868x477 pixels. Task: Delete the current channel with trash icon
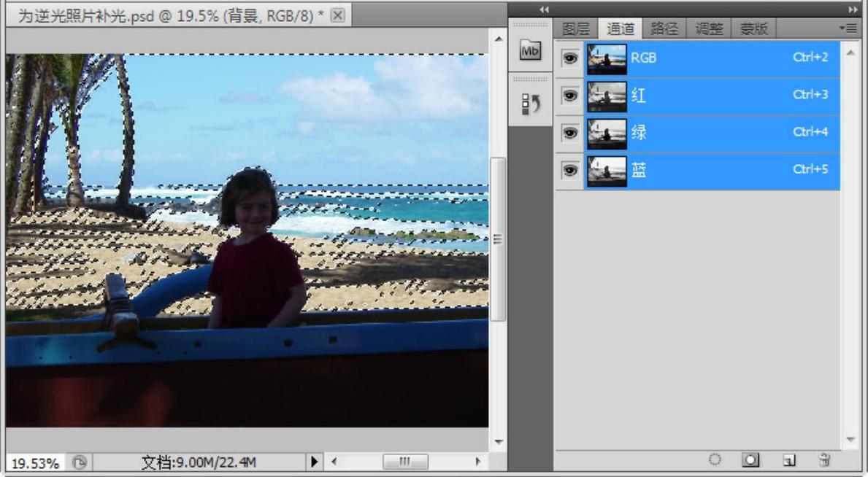tap(824, 460)
